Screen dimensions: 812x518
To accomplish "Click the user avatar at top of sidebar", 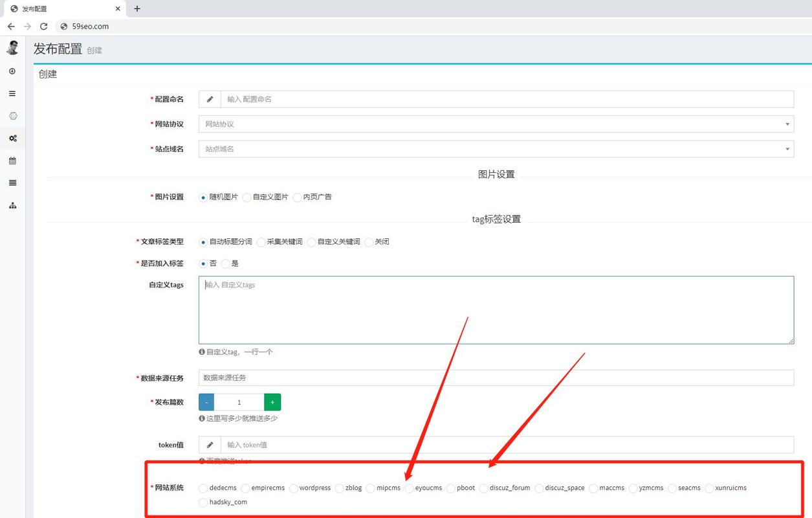I will [12, 47].
